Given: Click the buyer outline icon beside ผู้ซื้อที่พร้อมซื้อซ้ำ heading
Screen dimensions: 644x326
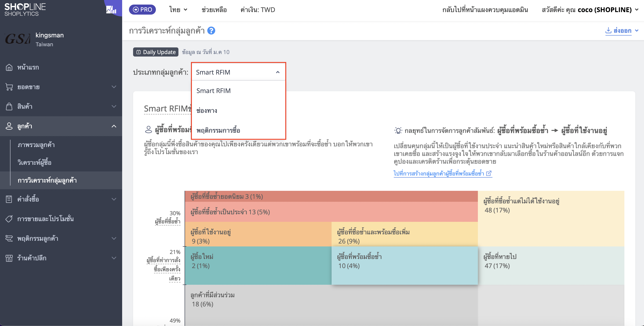Looking at the screenshot, I should point(149,129).
